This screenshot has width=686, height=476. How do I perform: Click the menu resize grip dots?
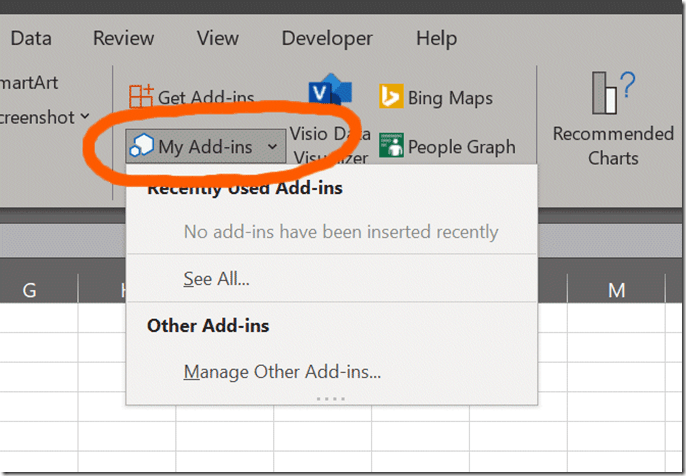click(x=331, y=398)
